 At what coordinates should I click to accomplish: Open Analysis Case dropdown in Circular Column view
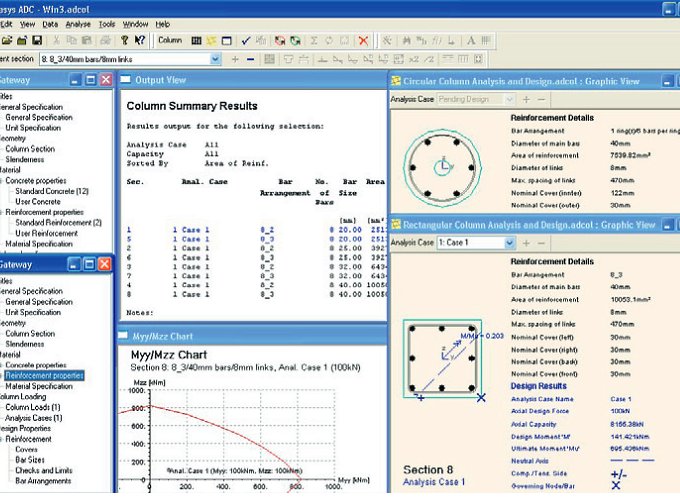[x=510, y=99]
